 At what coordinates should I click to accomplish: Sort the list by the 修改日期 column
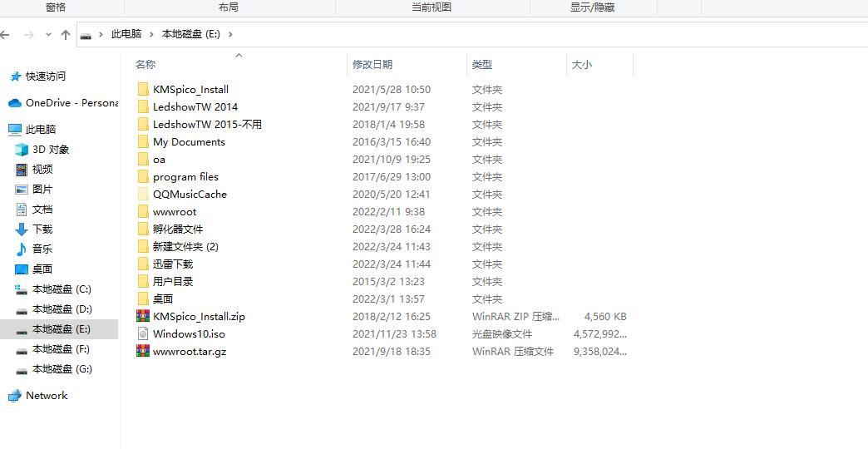(x=372, y=64)
